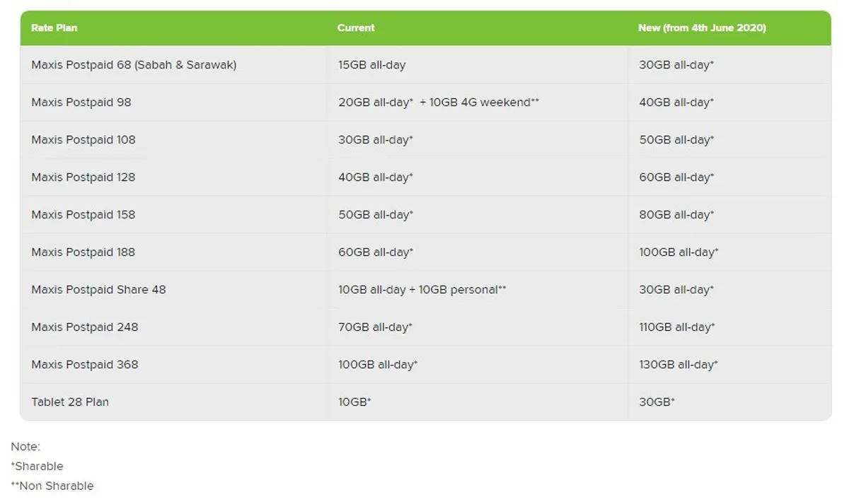Click new 80GB all-day for Postpaid 158
The height and width of the screenshot is (504, 849).
tap(676, 215)
